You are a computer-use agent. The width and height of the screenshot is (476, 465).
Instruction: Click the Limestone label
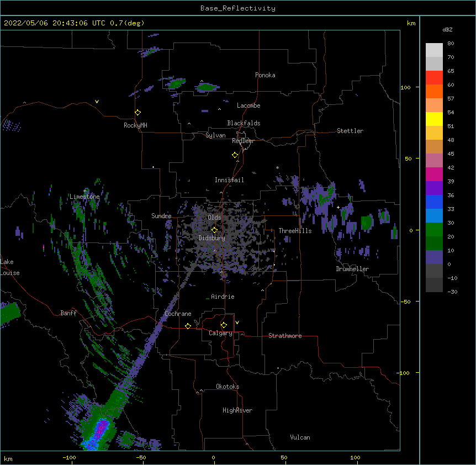[84, 197]
